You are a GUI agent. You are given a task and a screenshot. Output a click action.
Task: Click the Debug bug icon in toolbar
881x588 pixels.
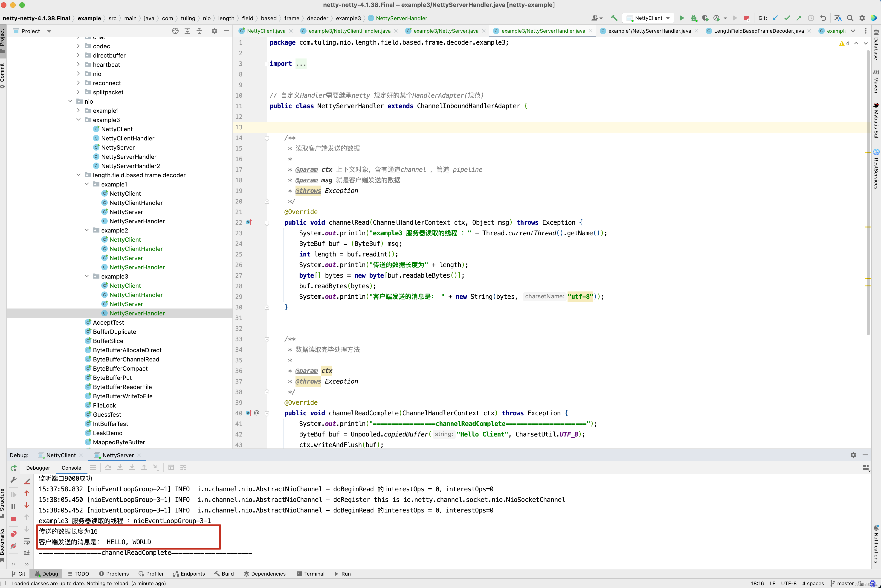pos(694,18)
